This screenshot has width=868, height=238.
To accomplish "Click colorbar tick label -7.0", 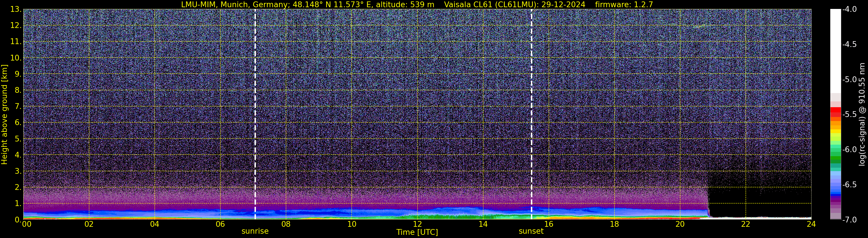I will tap(850, 220).
